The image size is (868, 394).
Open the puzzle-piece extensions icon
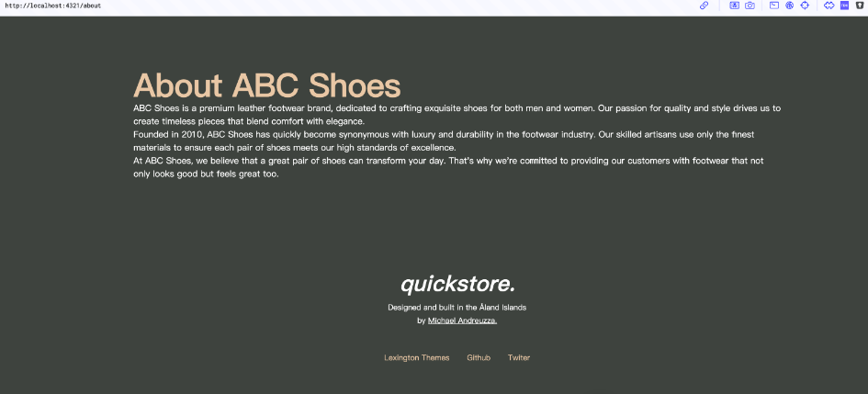(x=829, y=6)
